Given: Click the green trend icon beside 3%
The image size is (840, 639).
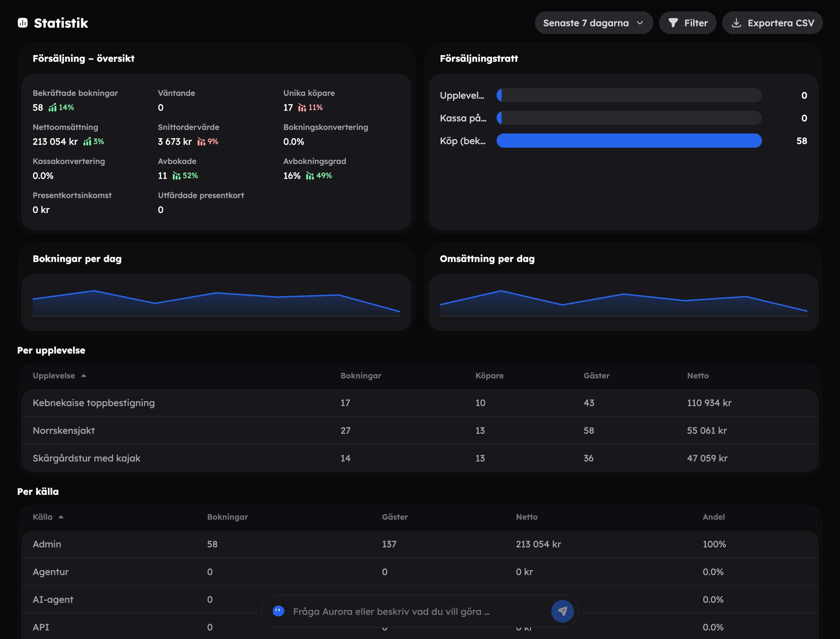Looking at the screenshot, I should 87,142.
